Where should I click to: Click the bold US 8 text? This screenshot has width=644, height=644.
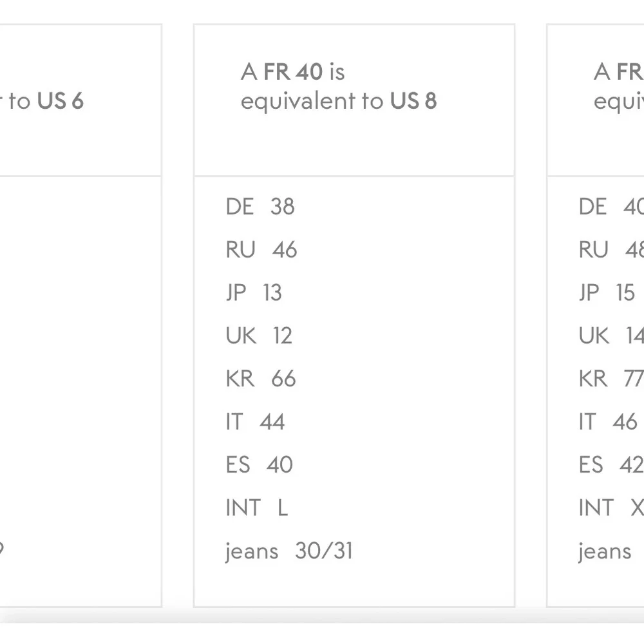pos(413,101)
